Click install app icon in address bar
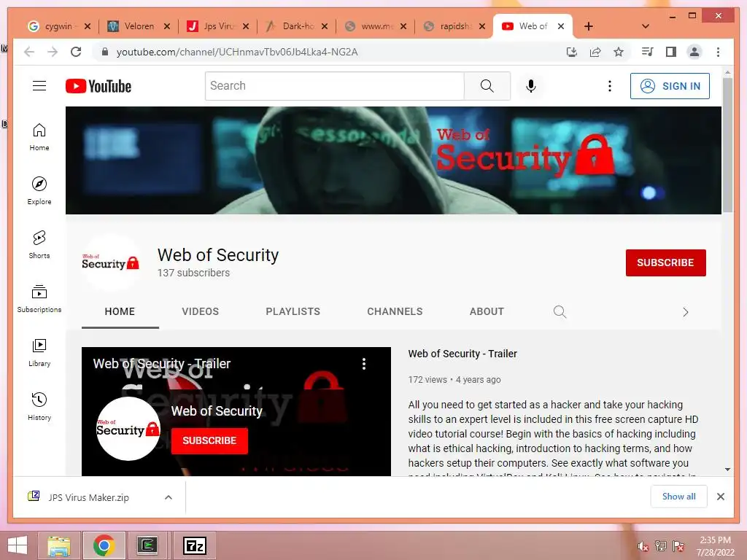Screen dimensions: 747x560 tap(572, 52)
